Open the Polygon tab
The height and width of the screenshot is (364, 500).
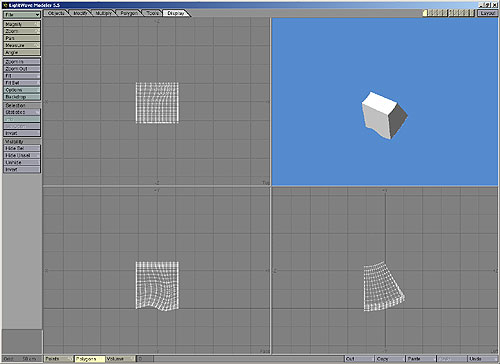pos(129,13)
